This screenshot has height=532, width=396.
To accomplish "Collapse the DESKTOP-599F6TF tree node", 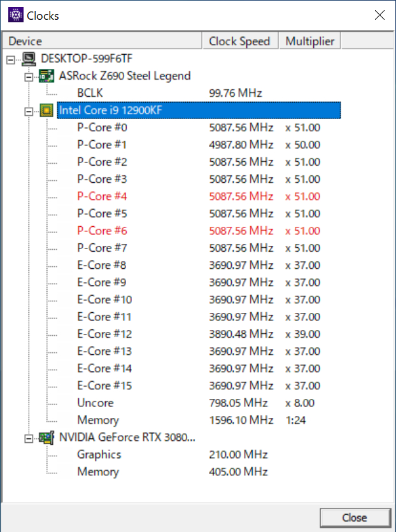I will tap(11, 60).
